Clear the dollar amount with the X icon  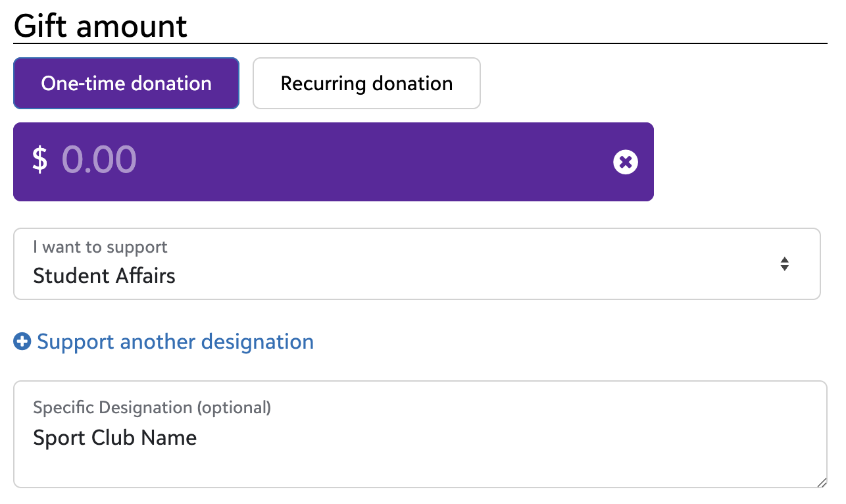(x=626, y=162)
